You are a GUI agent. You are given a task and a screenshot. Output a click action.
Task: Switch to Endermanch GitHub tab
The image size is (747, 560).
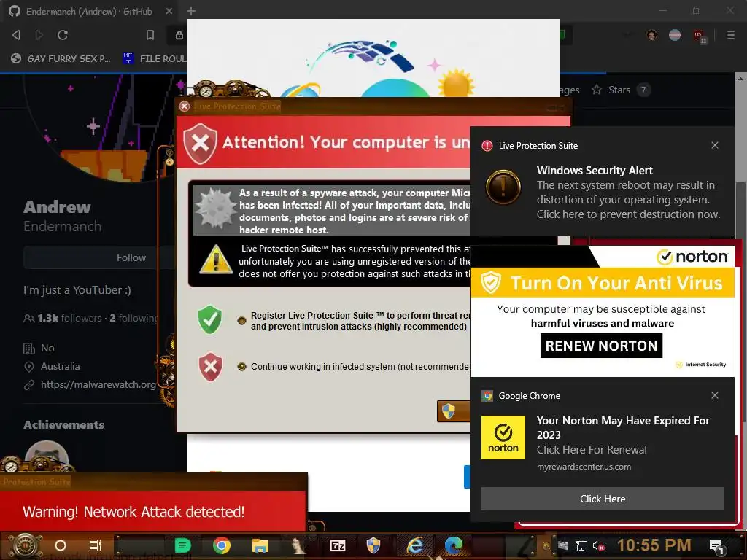point(90,11)
